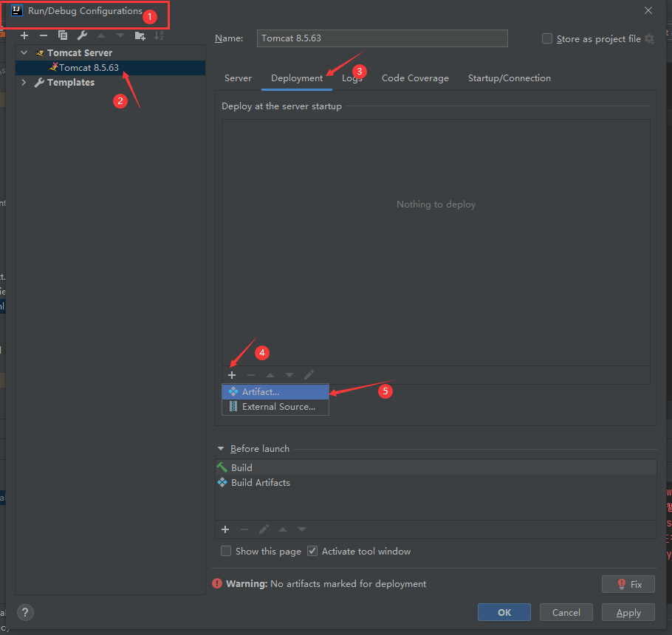This screenshot has width=672, height=635.
Task: Remove deployment item with minus icon
Action: (x=251, y=375)
